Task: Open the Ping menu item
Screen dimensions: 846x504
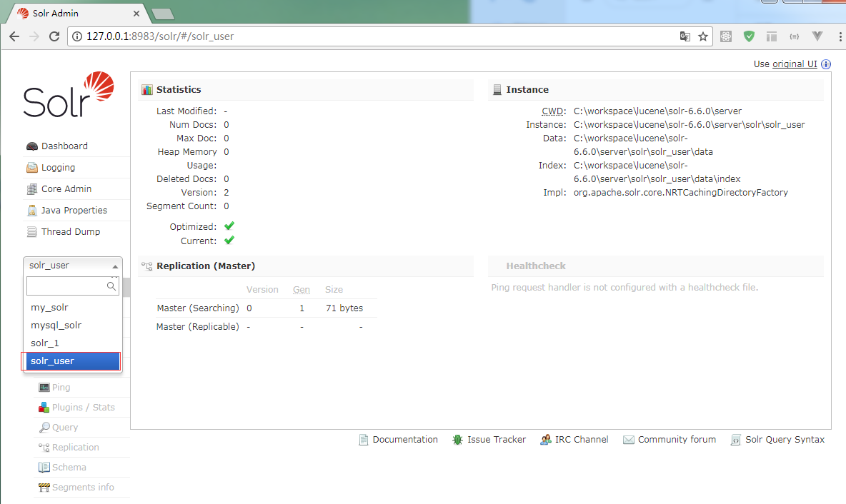Action: click(61, 388)
